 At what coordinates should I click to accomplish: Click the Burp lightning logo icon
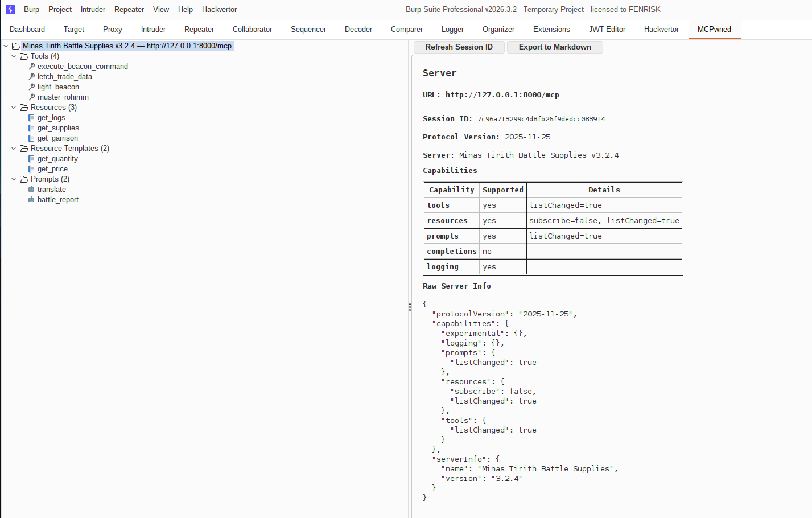pyautogui.click(x=10, y=9)
